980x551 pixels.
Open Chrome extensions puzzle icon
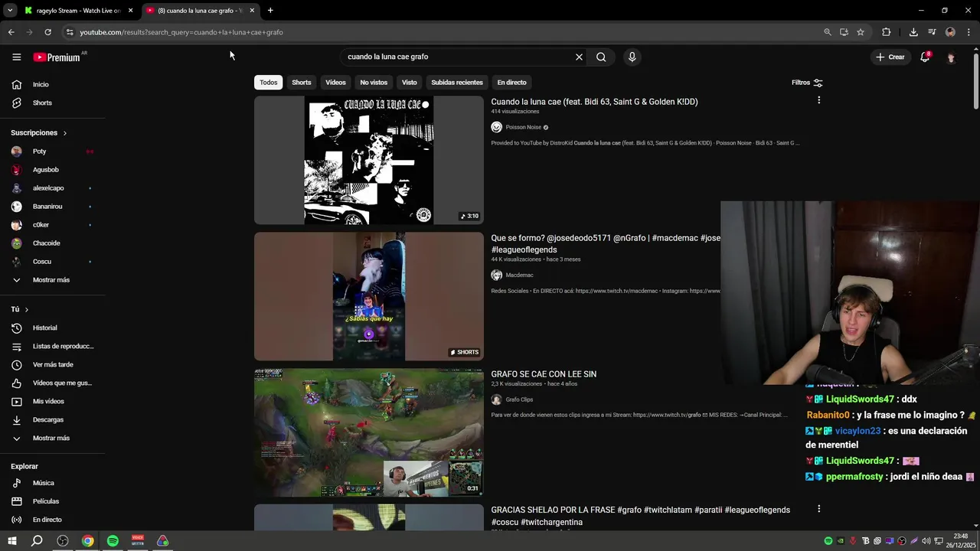click(886, 32)
